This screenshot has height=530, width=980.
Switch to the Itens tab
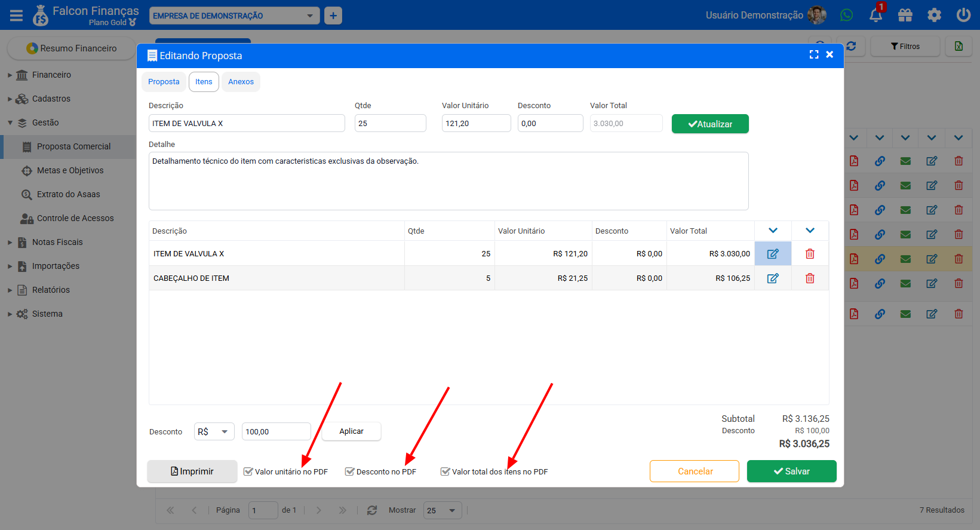(x=204, y=82)
